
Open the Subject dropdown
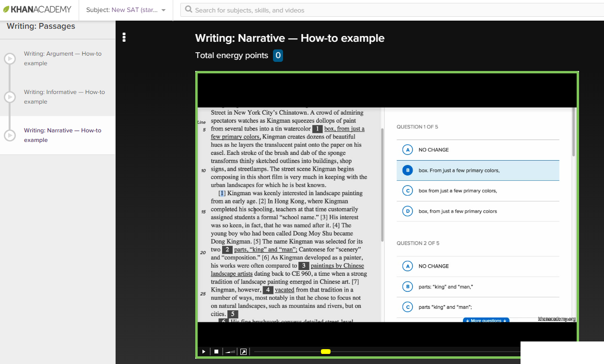[x=126, y=10]
